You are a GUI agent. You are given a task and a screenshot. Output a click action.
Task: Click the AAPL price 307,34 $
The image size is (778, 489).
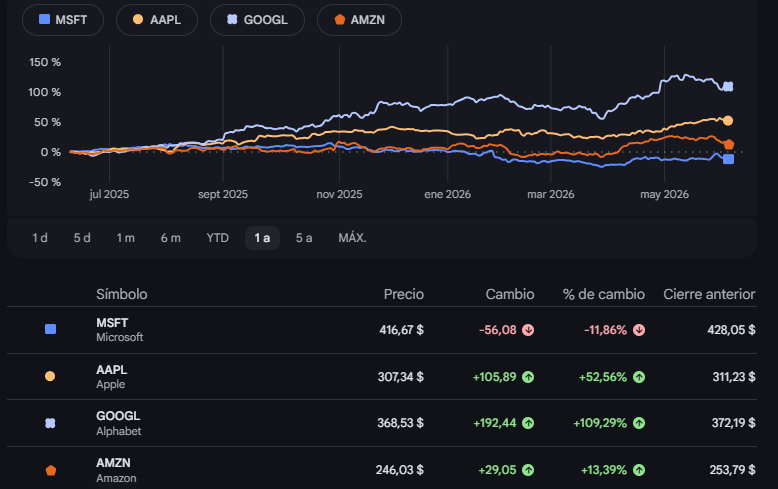point(401,377)
